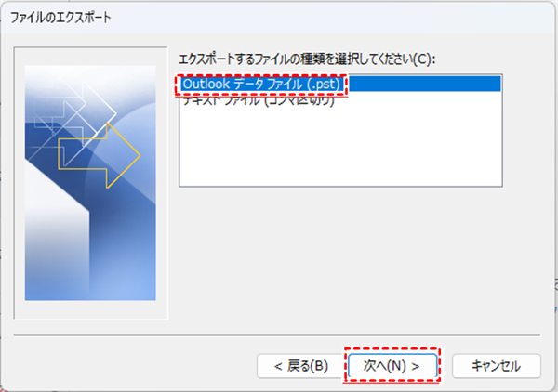Cancel the export with the キャンセル button
The image size is (558, 392).
[496, 366]
